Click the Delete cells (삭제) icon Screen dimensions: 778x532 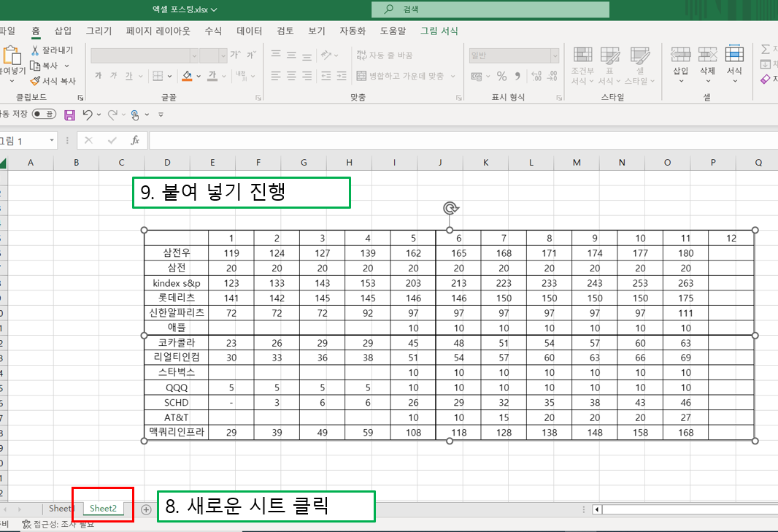tap(707, 54)
